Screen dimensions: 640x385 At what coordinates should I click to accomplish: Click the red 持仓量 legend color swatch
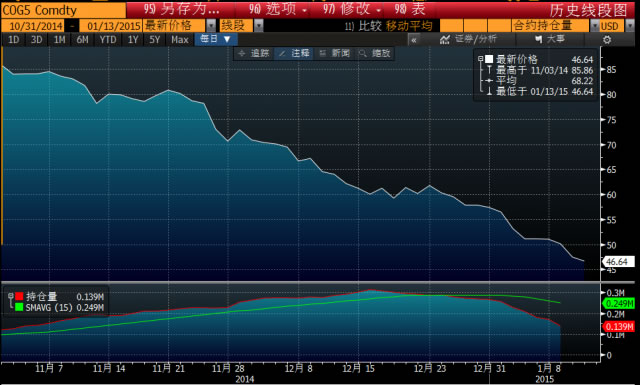click(x=19, y=296)
